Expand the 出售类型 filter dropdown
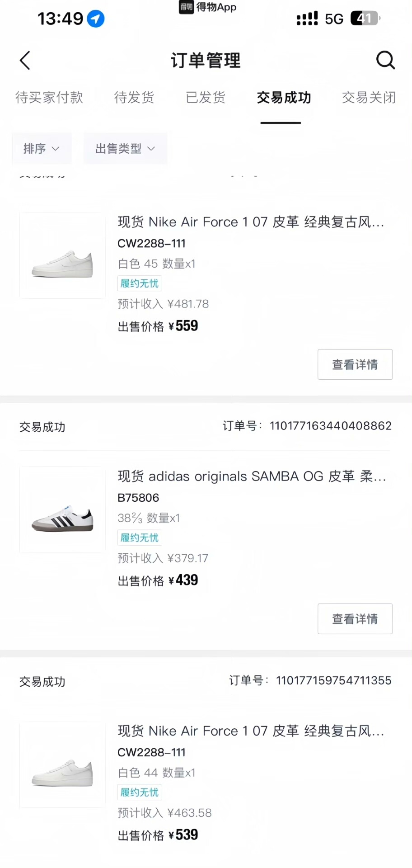Image resolution: width=412 pixels, height=868 pixels. point(125,148)
